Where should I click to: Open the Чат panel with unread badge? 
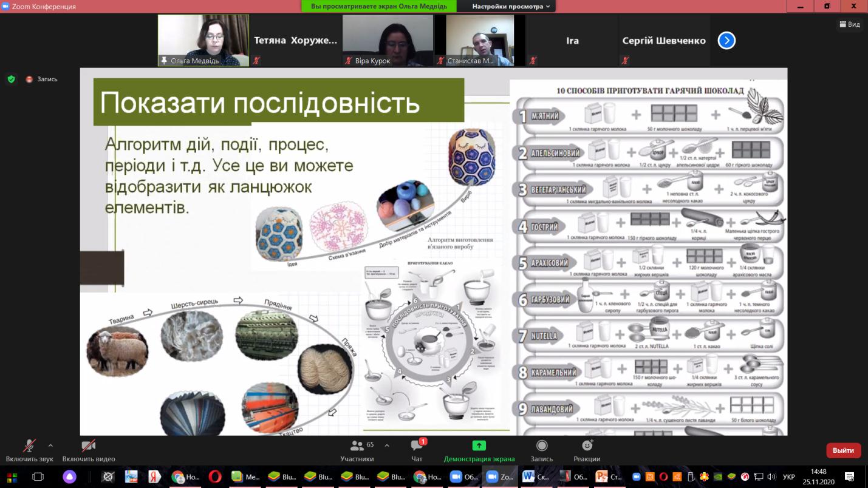pos(417,450)
